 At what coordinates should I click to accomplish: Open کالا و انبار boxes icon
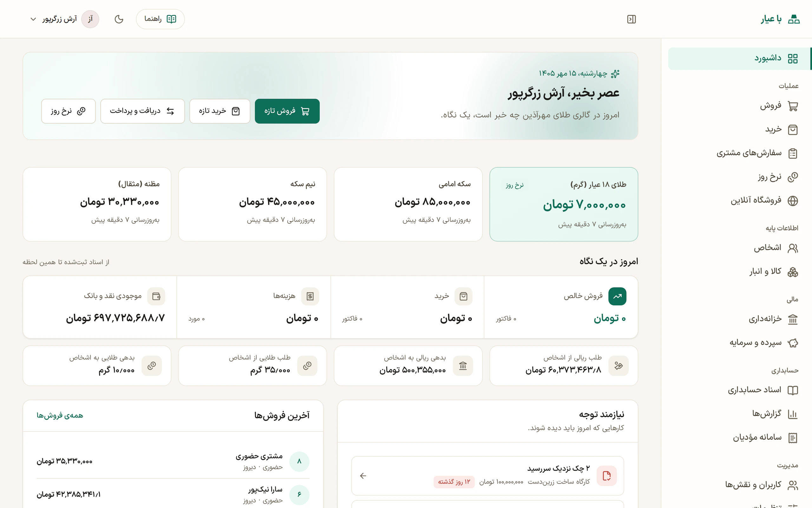(x=793, y=272)
